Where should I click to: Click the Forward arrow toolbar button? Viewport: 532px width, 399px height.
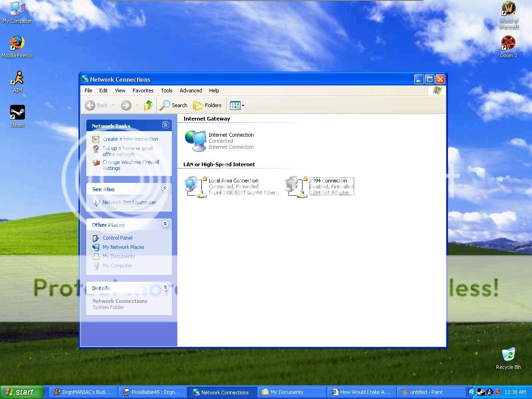tap(126, 105)
